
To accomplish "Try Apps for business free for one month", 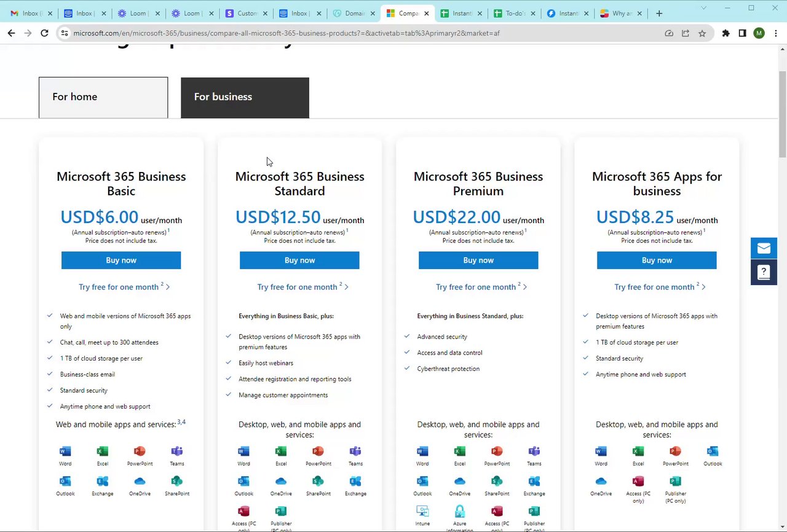I will [x=660, y=287].
